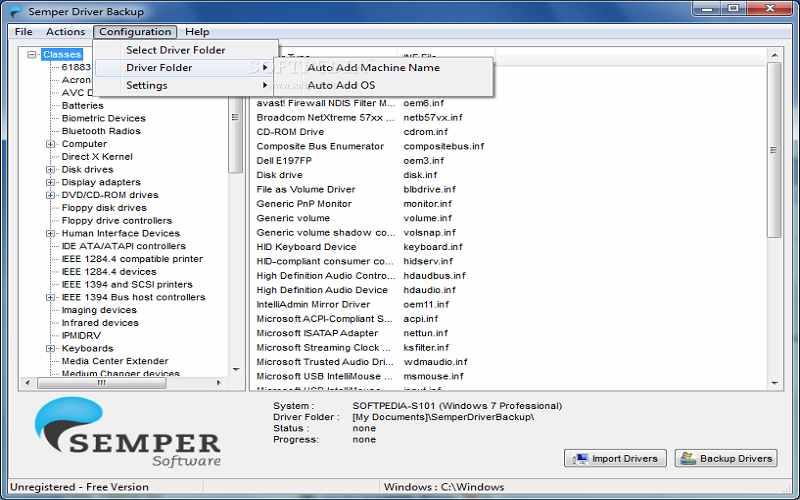Image resolution: width=800 pixels, height=500 pixels.
Task: Open the Driver Folder submenu entry
Action: (183, 67)
